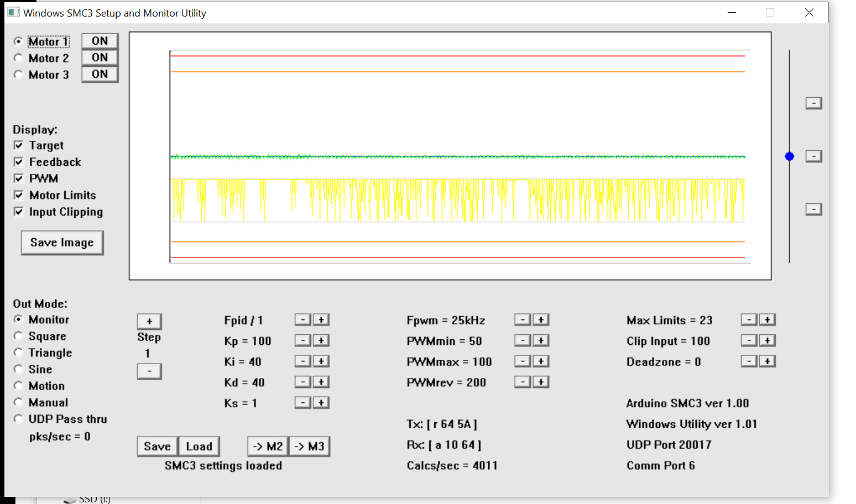This screenshot has height=504, width=856.
Task: Decrease the PWMmin value
Action: 523,340
